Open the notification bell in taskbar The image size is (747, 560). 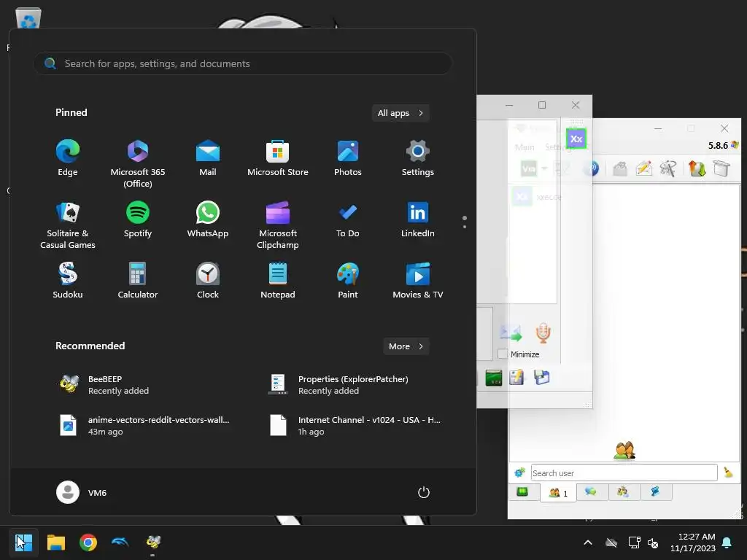[x=727, y=542]
